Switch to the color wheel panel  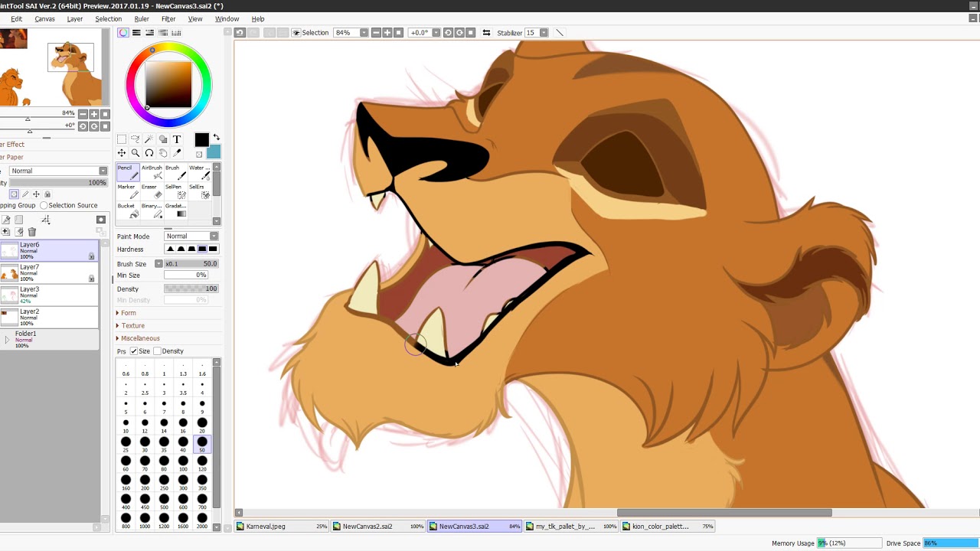tap(123, 33)
